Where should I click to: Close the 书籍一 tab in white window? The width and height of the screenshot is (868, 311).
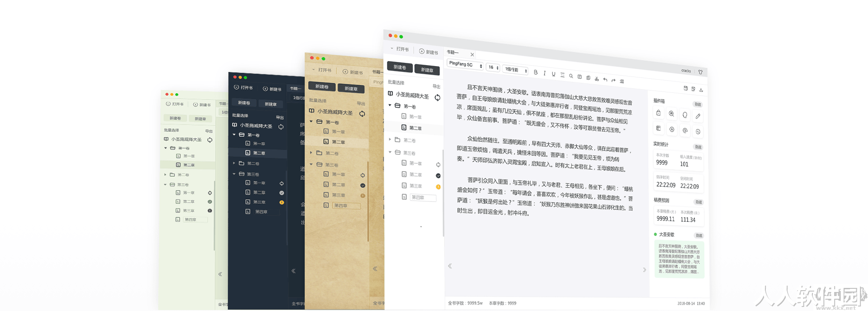(x=472, y=55)
